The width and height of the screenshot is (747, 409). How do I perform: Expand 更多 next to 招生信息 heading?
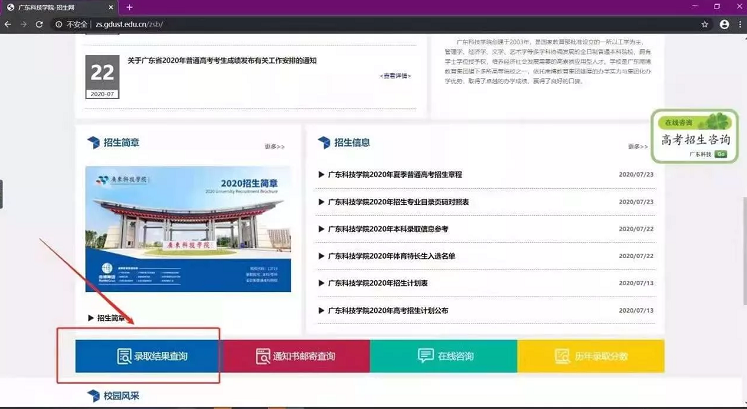click(638, 146)
